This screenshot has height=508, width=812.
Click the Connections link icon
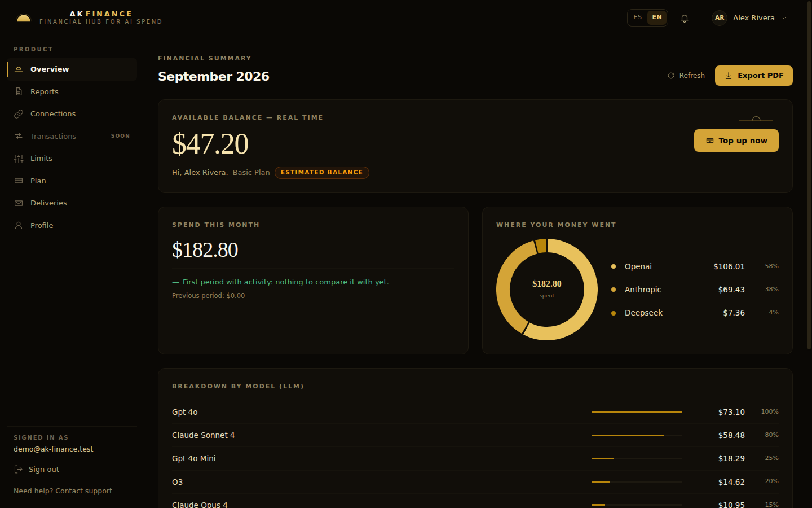pyautogui.click(x=19, y=114)
